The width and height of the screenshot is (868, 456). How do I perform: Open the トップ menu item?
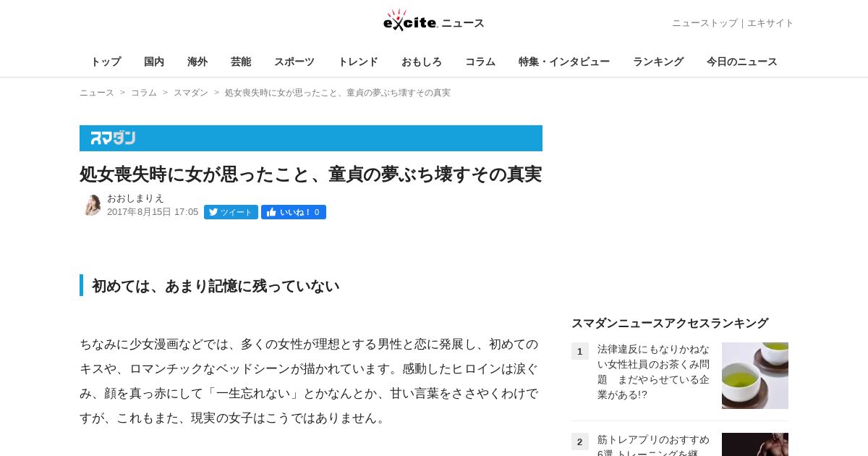point(106,62)
